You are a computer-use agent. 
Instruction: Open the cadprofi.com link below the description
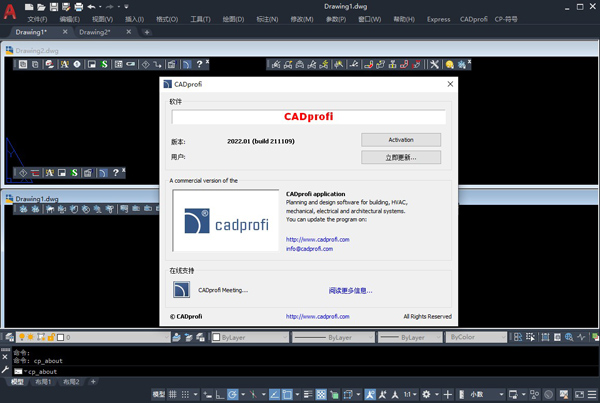(317, 240)
